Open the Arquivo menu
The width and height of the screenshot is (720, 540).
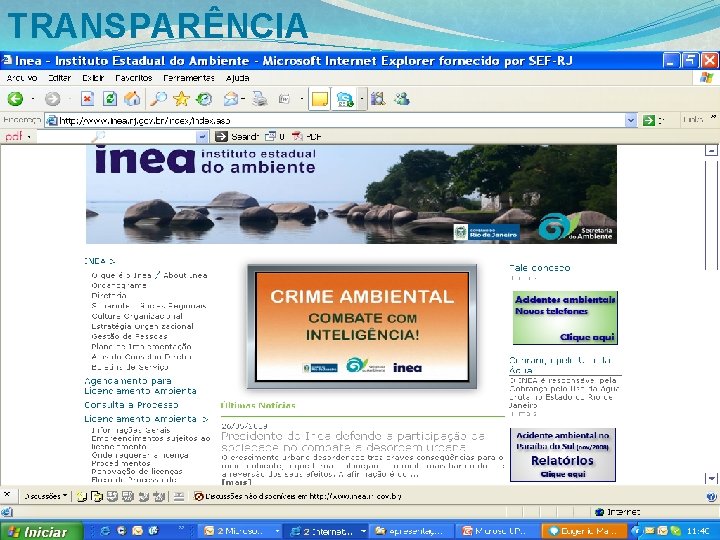coord(22,78)
